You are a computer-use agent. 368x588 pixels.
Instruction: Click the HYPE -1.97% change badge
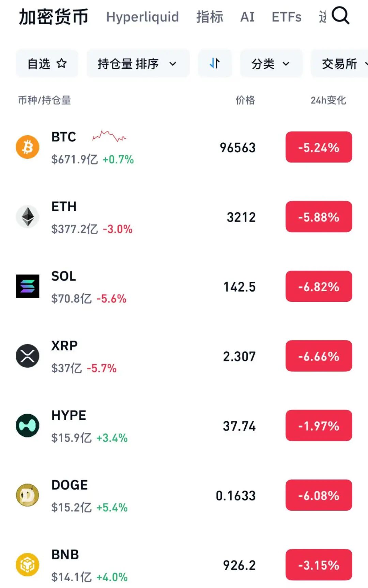tap(319, 425)
